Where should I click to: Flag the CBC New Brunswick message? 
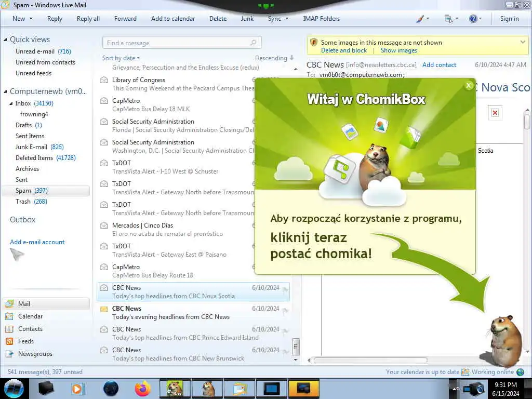(285, 352)
